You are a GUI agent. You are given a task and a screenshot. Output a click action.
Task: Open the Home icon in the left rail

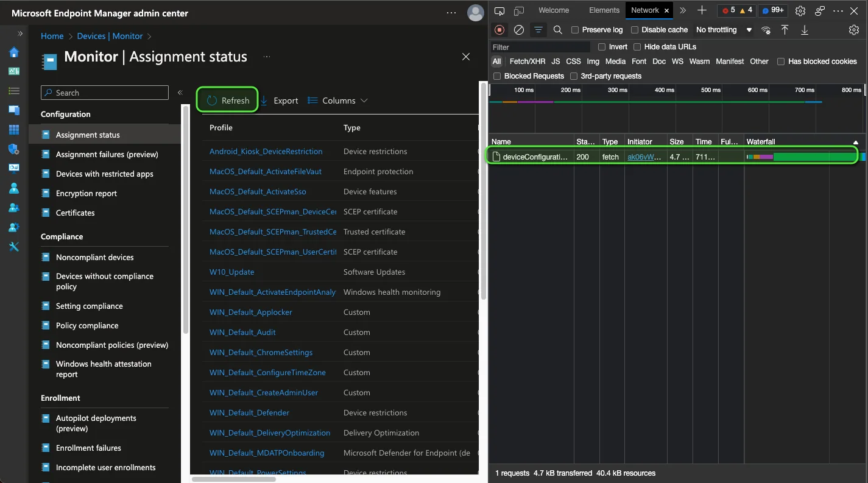pyautogui.click(x=14, y=52)
